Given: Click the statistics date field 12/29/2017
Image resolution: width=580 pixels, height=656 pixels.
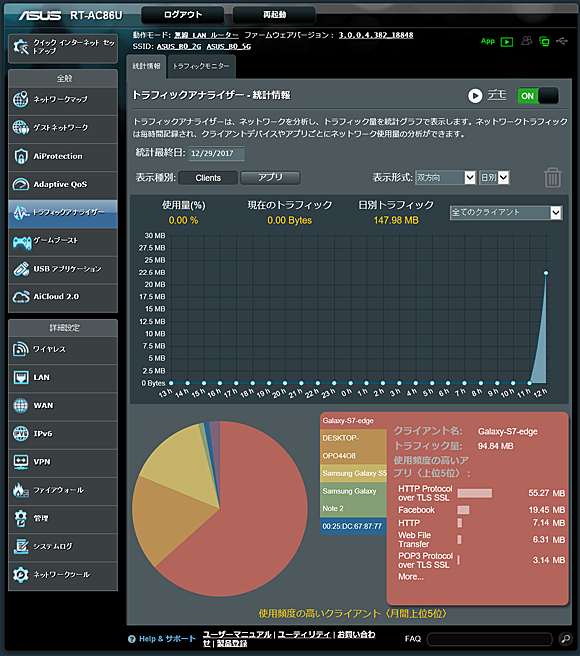Looking at the screenshot, I should (216, 154).
